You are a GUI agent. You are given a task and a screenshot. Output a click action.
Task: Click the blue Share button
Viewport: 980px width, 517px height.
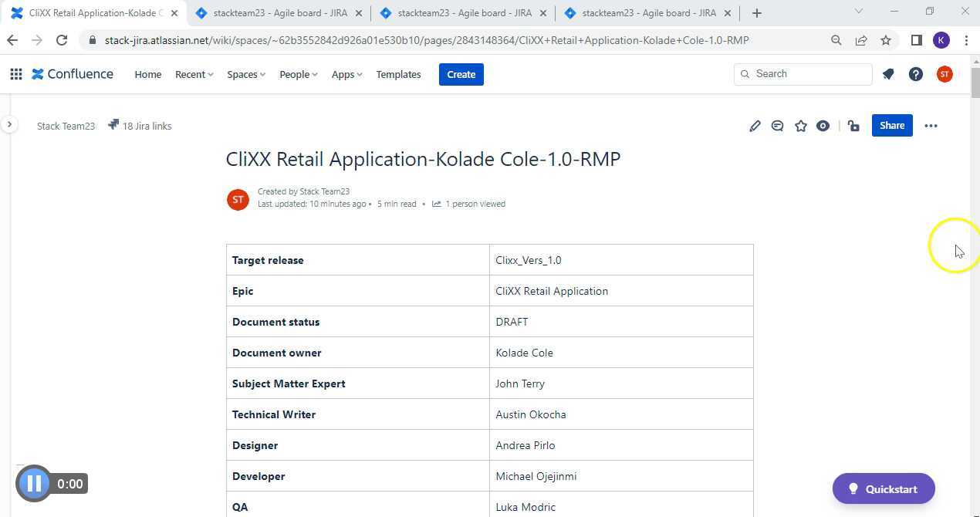click(891, 125)
